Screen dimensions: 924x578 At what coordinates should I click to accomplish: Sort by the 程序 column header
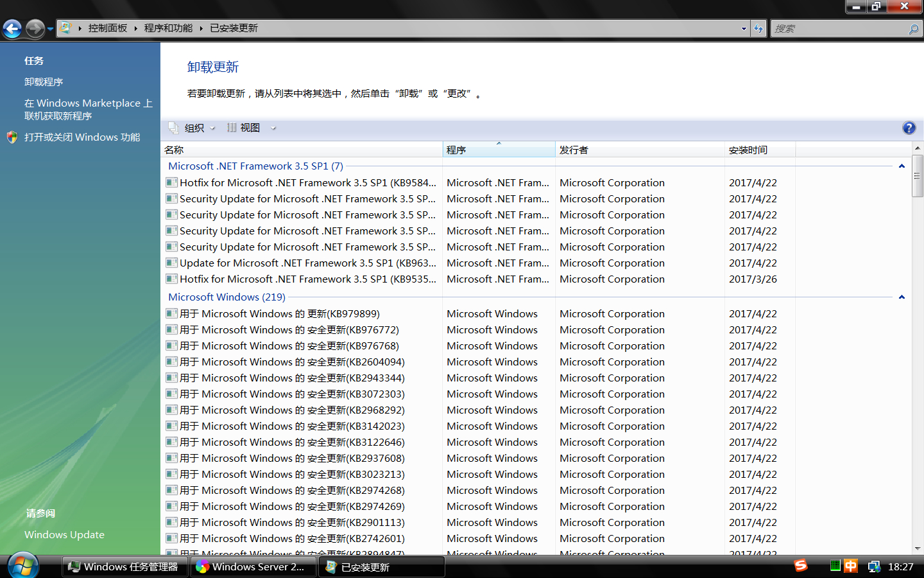pyautogui.click(x=499, y=150)
